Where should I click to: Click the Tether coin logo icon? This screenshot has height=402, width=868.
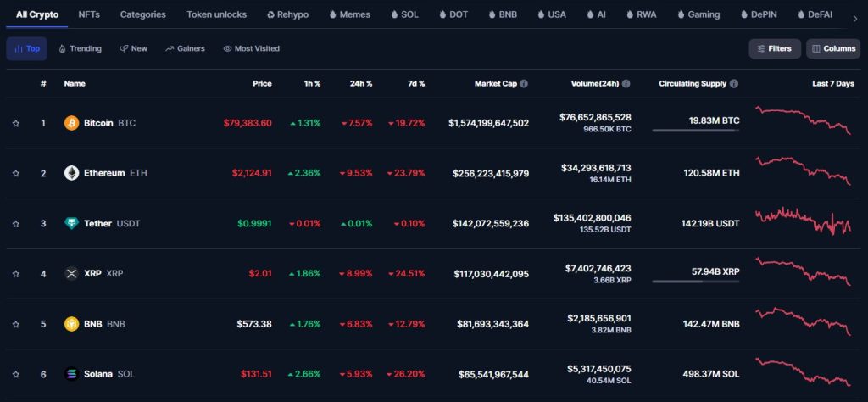coord(71,224)
